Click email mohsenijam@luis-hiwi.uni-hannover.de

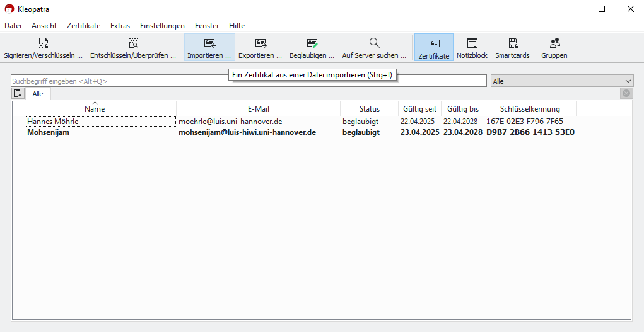[x=247, y=132]
